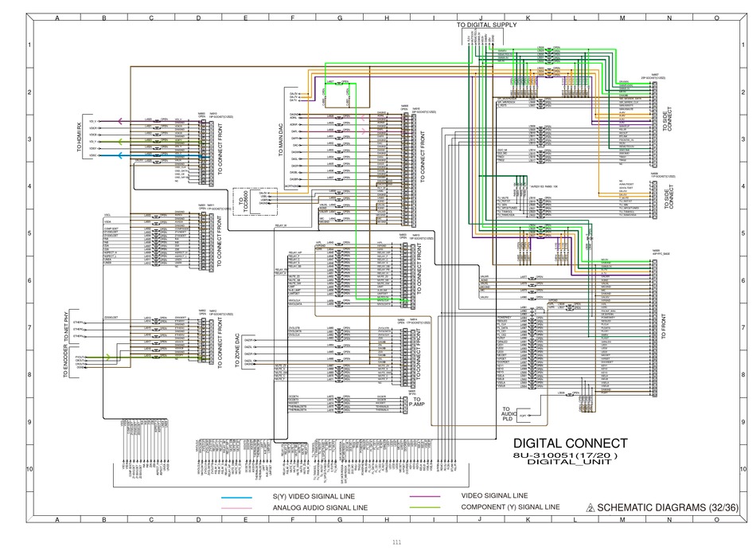Click row number 5 on left border
Screen dimensions: 756x559
[x=30, y=233]
